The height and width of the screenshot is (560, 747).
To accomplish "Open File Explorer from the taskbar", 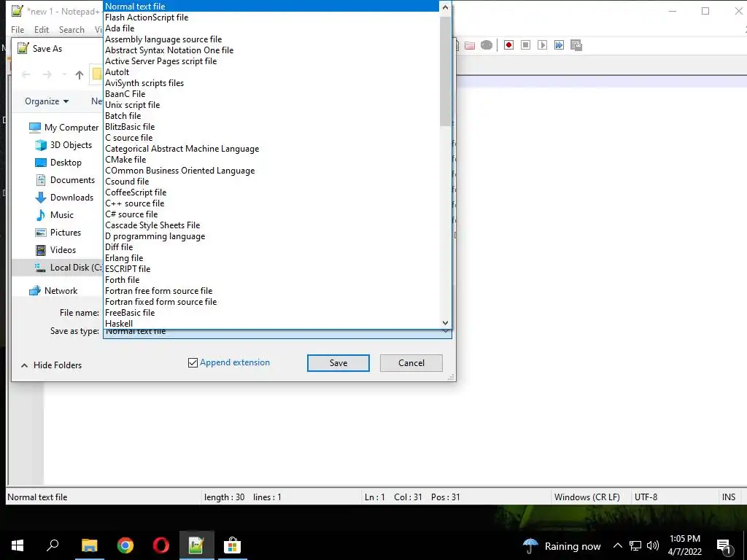I will (x=90, y=545).
